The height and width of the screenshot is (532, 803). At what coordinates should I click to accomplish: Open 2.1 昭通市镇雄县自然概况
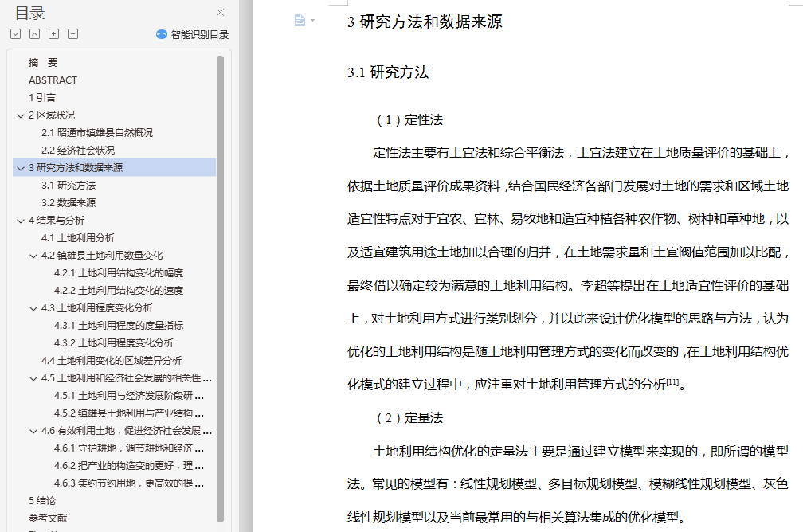coord(97,133)
